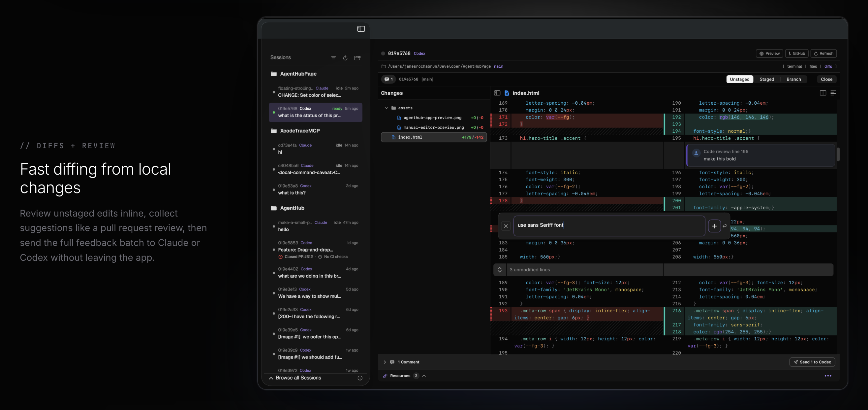Viewport: 868px width, 410px height.
Task: Click the Refresh button
Action: 823,53
